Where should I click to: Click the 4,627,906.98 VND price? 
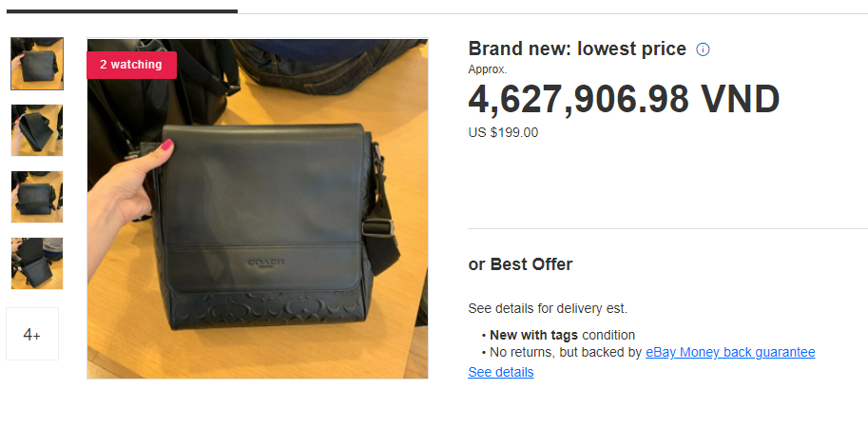click(x=624, y=100)
